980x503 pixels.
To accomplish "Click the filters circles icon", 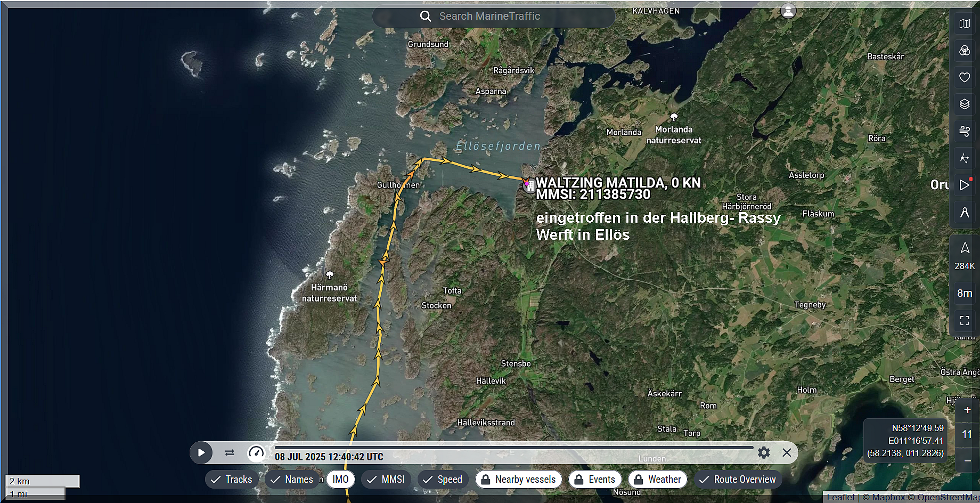I will coord(965,51).
